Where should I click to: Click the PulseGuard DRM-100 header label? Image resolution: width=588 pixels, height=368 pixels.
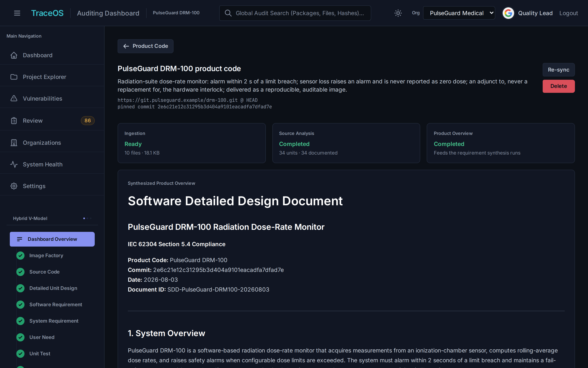pos(176,13)
